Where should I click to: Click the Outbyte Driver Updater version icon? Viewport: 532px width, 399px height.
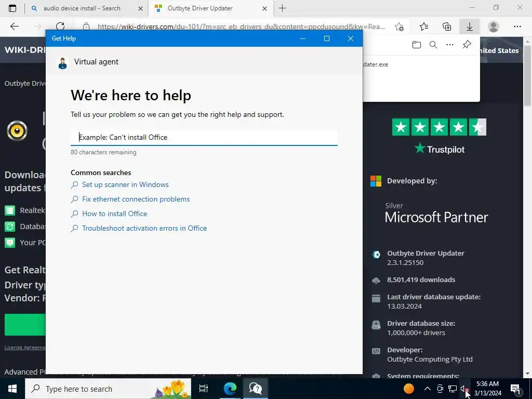[376, 255]
